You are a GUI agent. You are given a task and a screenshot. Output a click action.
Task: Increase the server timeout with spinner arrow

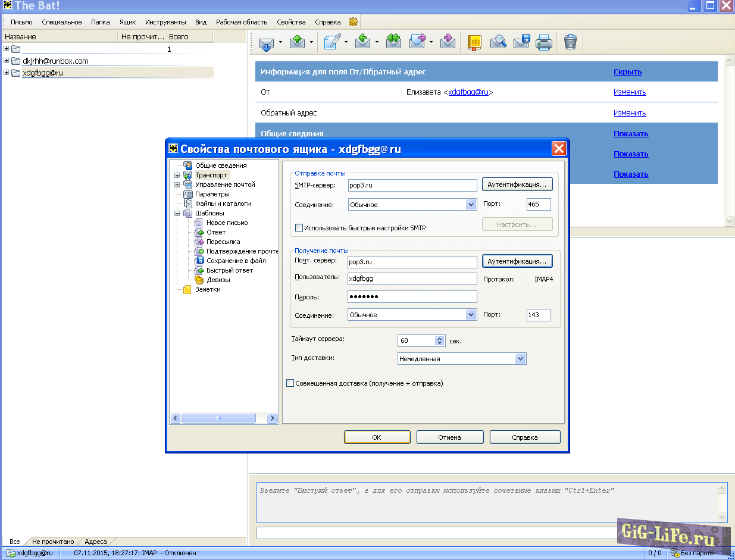tap(440, 339)
